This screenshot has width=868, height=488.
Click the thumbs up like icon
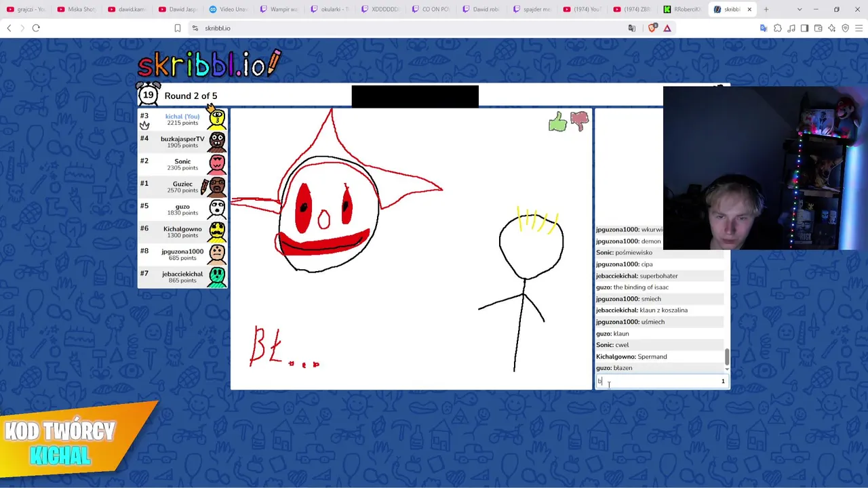(557, 122)
